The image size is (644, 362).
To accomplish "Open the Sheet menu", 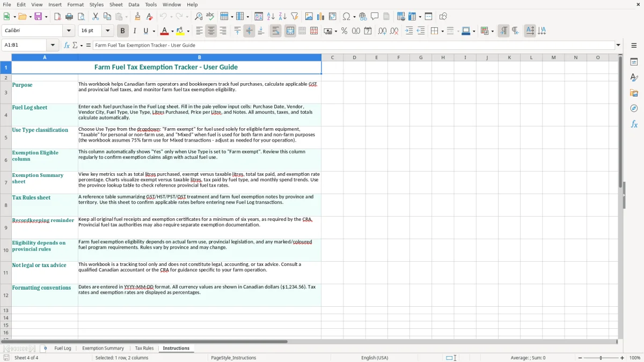I will point(116,4).
